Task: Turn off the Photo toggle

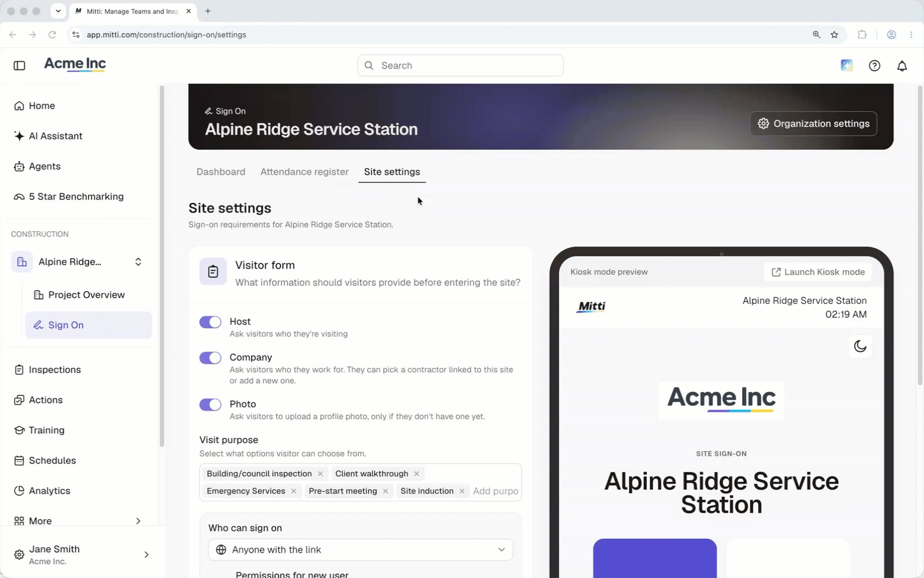Action: point(210,405)
